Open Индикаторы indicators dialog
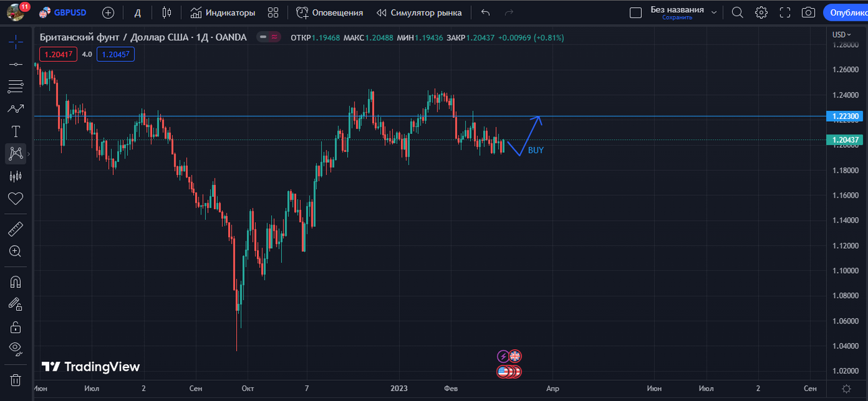Image resolution: width=868 pixels, height=401 pixels. pyautogui.click(x=223, y=13)
